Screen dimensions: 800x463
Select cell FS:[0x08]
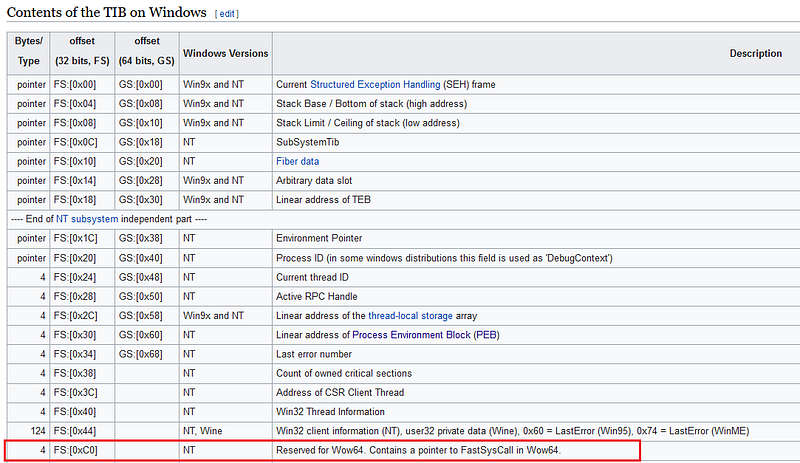pyautogui.click(x=82, y=124)
